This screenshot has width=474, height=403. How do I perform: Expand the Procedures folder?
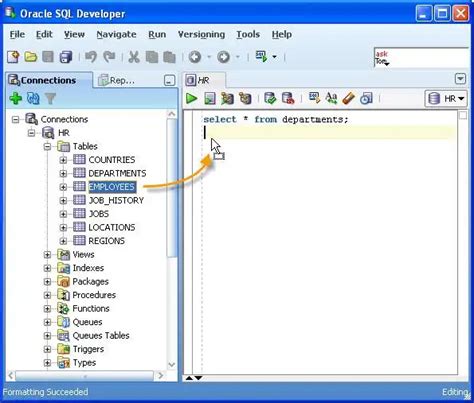[47, 295]
